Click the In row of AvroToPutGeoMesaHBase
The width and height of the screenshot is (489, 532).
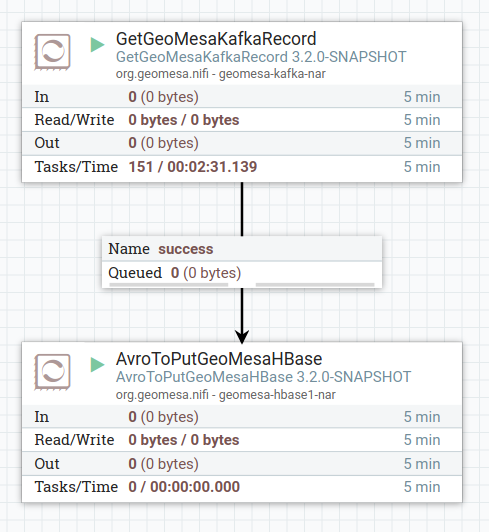[242, 417]
